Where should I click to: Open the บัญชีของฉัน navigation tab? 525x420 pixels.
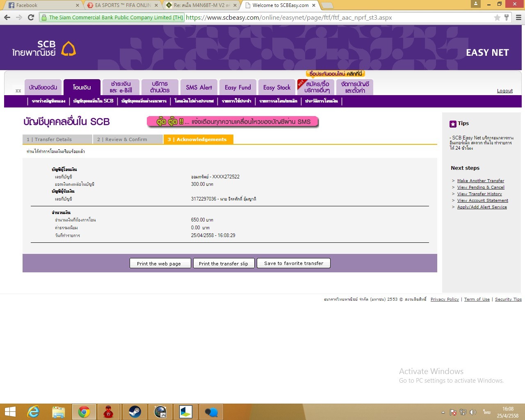click(43, 87)
